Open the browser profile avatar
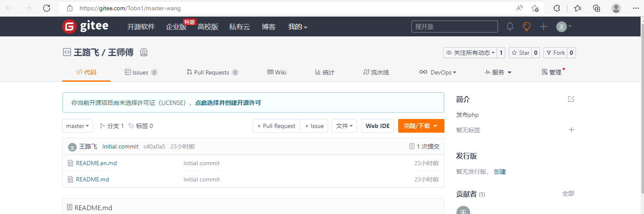The width and height of the screenshot is (644, 214). pos(616,8)
